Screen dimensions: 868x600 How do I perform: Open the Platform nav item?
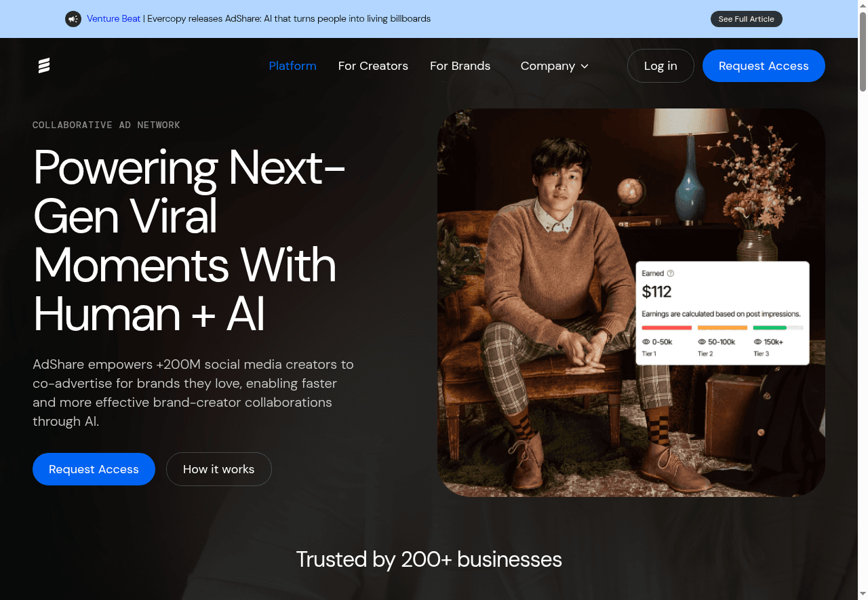292,66
